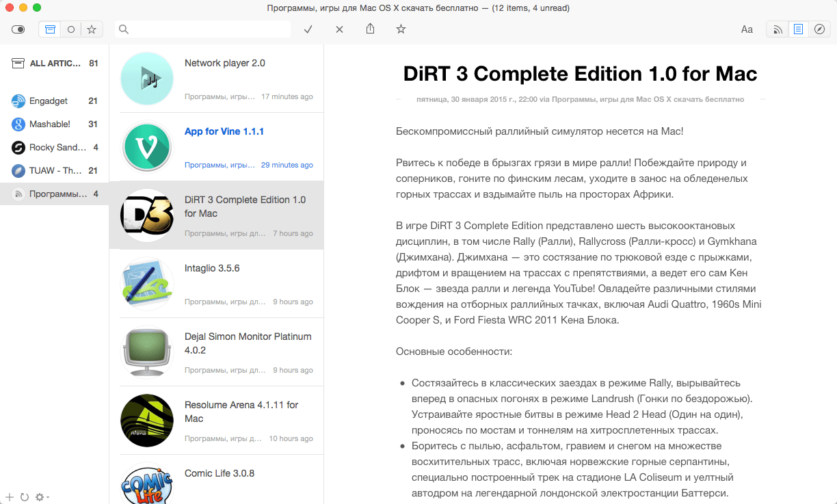Refresh feeds with the circular arrow icon
The width and height of the screenshot is (837, 504).
click(x=25, y=497)
